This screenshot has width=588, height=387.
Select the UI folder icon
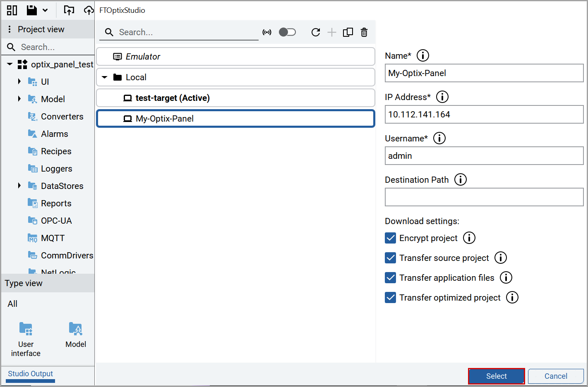pyautogui.click(x=32, y=81)
